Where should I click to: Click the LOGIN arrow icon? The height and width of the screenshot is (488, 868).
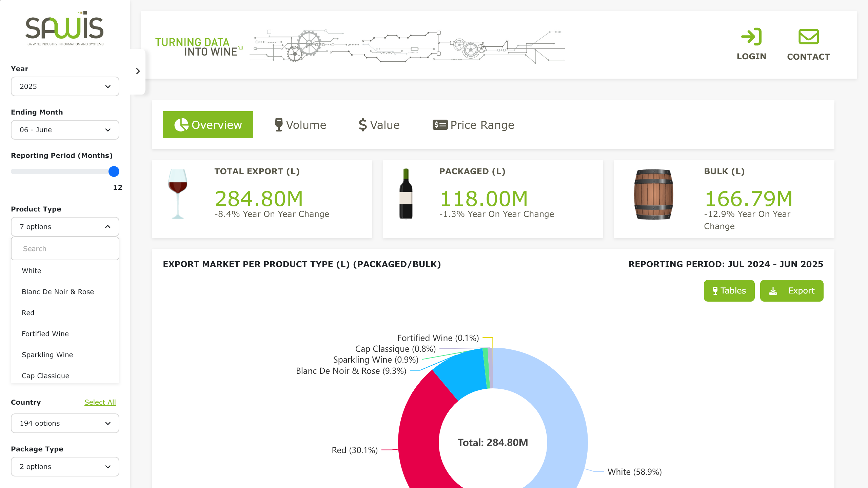click(x=751, y=37)
